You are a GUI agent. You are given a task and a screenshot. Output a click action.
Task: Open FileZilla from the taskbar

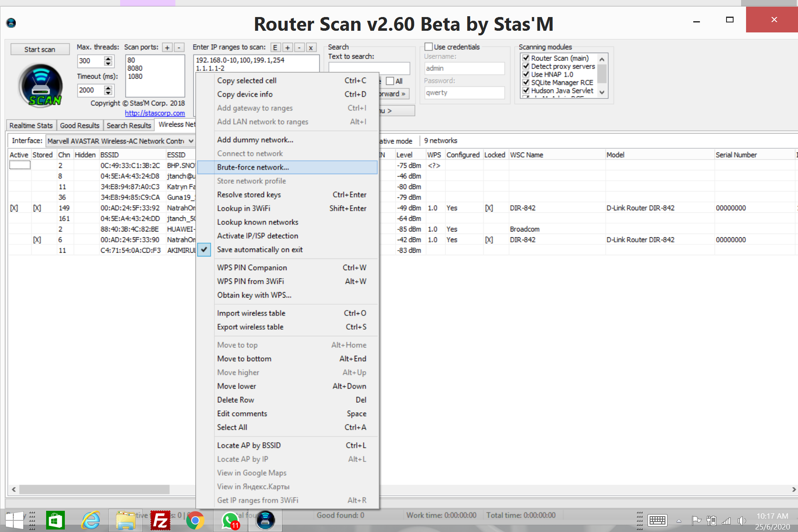[160, 520]
